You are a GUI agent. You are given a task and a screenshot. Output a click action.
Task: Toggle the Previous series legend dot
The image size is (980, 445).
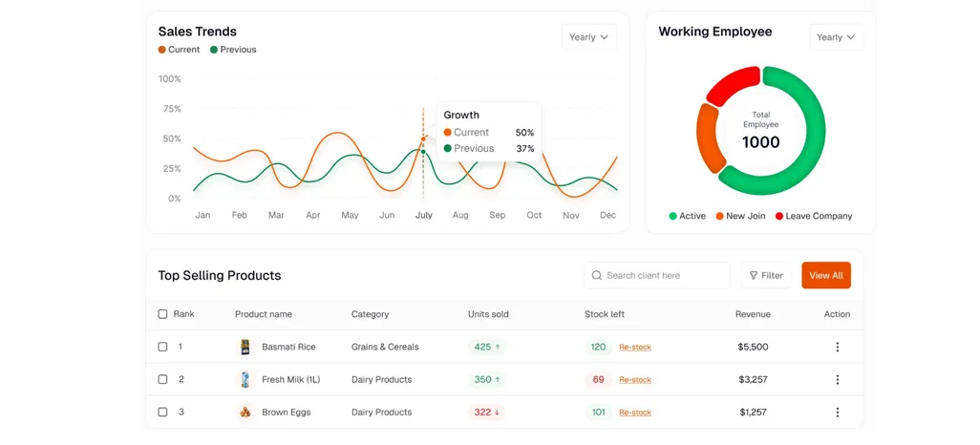[214, 50]
